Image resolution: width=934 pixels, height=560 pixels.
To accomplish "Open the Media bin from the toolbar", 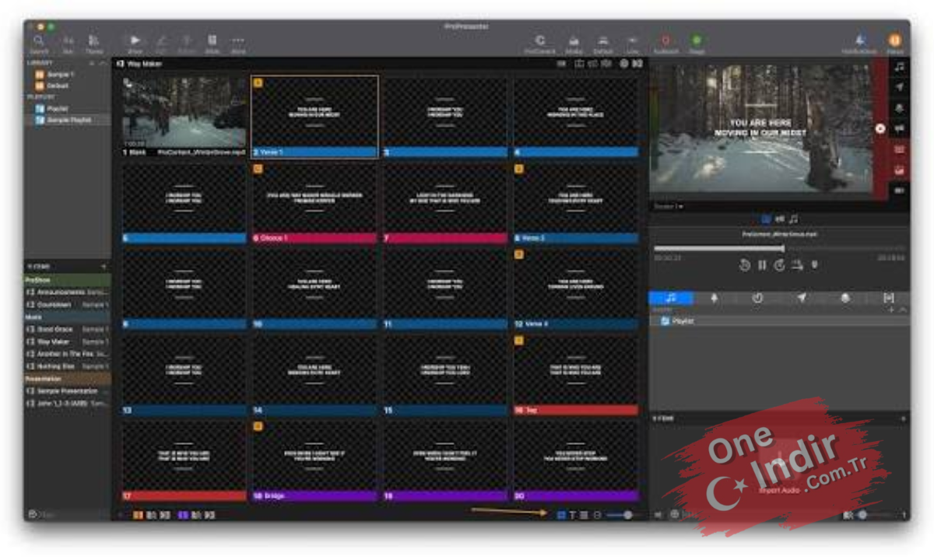I will point(574,44).
